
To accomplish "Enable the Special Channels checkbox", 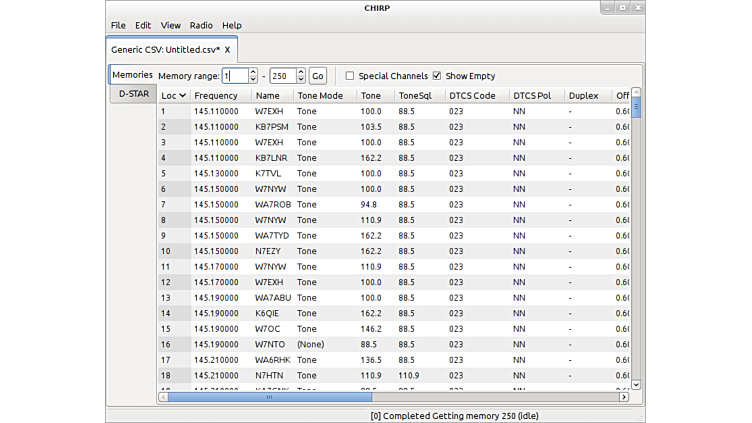I will [350, 76].
